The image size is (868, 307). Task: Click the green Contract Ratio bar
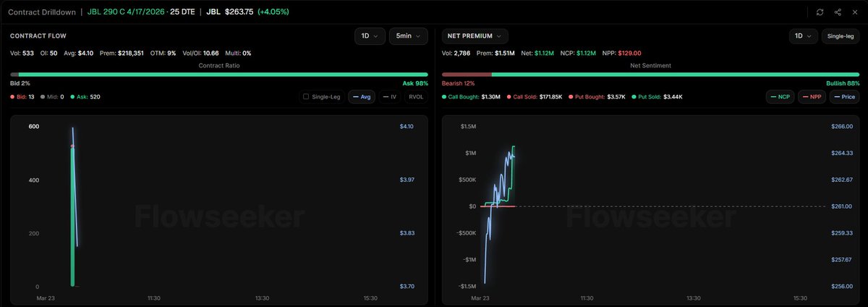[223, 74]
